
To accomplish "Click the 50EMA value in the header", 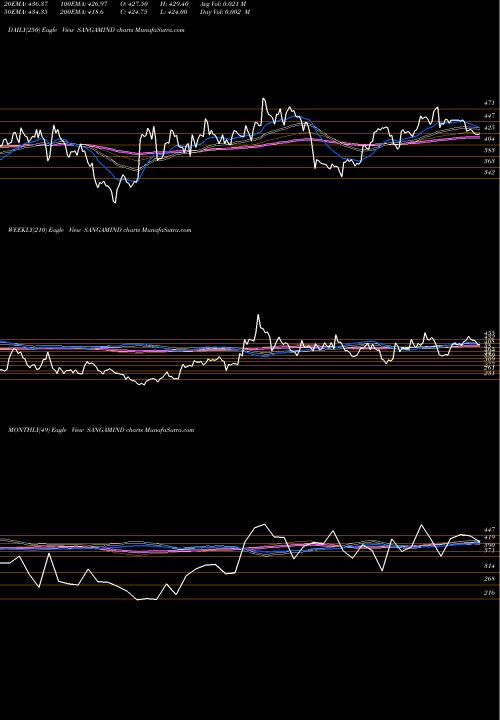I will [28, 12].
